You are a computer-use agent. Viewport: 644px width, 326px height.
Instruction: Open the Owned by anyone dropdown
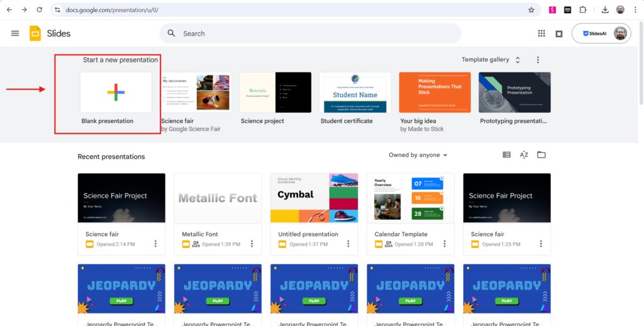tap(418, 155)
